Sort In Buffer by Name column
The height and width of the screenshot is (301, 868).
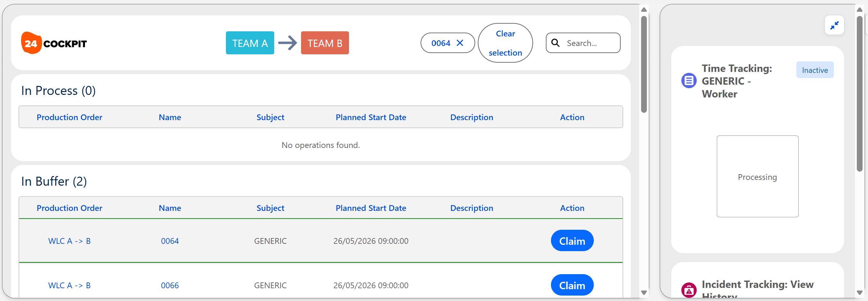click(170, 208)
